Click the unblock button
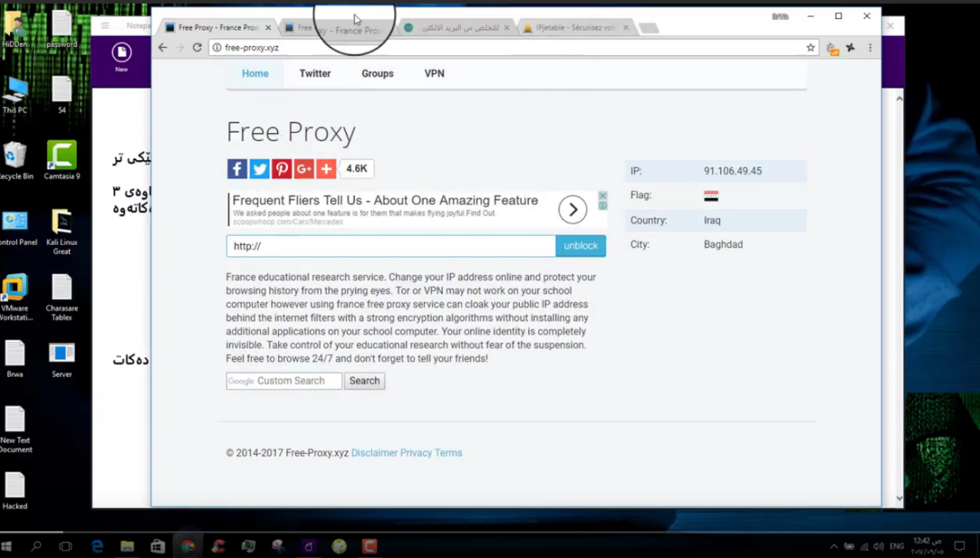The width and height of the screenshot is (980, 558). pyautogui.click(x=580, y=246)
